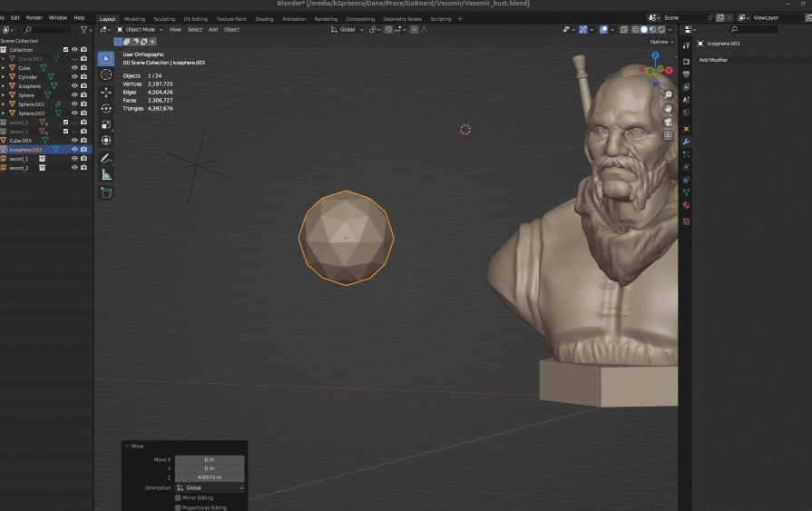This screenshot has height=511, width=812.
Task: Expand the Cylinder item in the outliner
Action: pyautogui.click(x=4, y=77)
